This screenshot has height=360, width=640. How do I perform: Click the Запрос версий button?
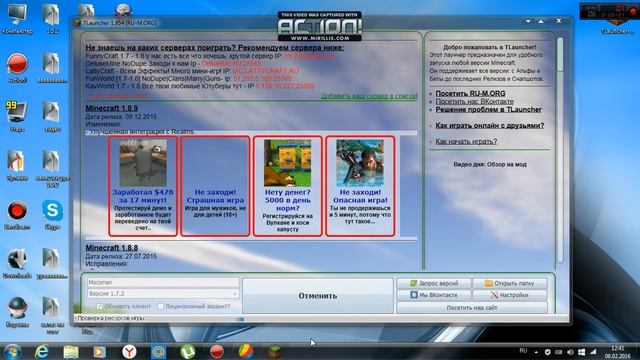[434, 283]
